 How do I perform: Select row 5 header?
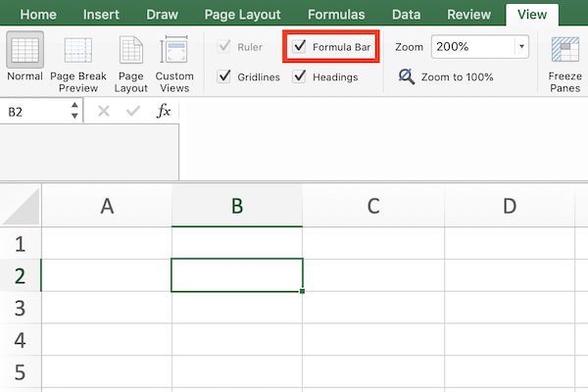(x=21, y=371)
